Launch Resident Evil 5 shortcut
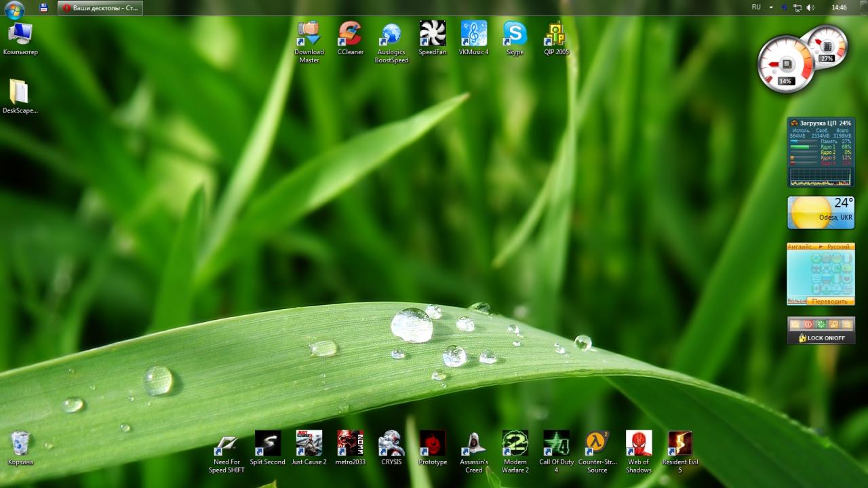This screenshot has width=868, height=488. [680, 452]
